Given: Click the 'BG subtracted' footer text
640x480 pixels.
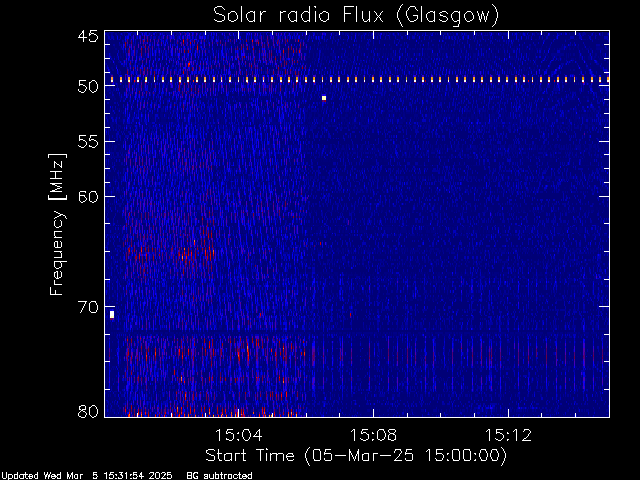Looking at the screenshot, I should [219, 476].
